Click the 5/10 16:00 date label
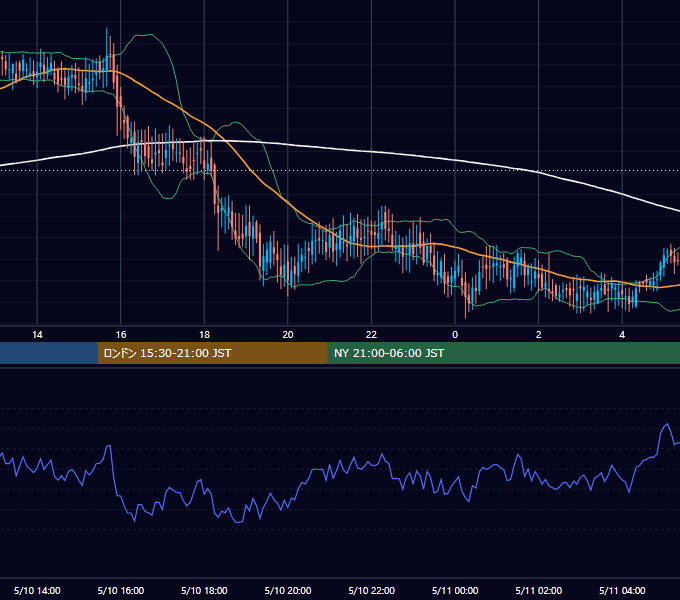Viewport: 680px width, 600px height. [x=121, y=590]
